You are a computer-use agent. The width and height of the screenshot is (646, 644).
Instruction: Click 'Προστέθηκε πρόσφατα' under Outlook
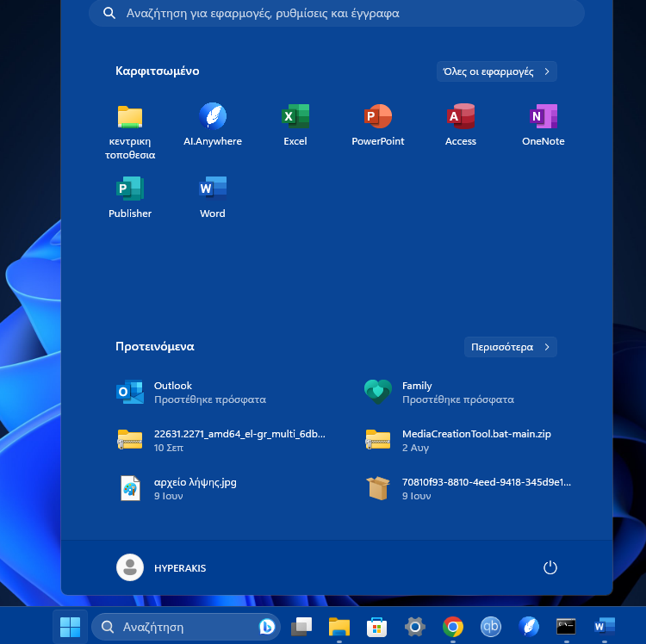click(x=210, y=399)
